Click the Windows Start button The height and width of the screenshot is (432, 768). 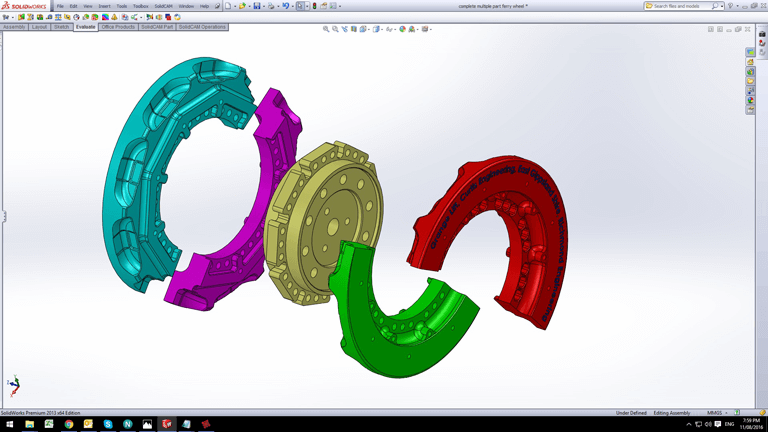coord(10,424)
